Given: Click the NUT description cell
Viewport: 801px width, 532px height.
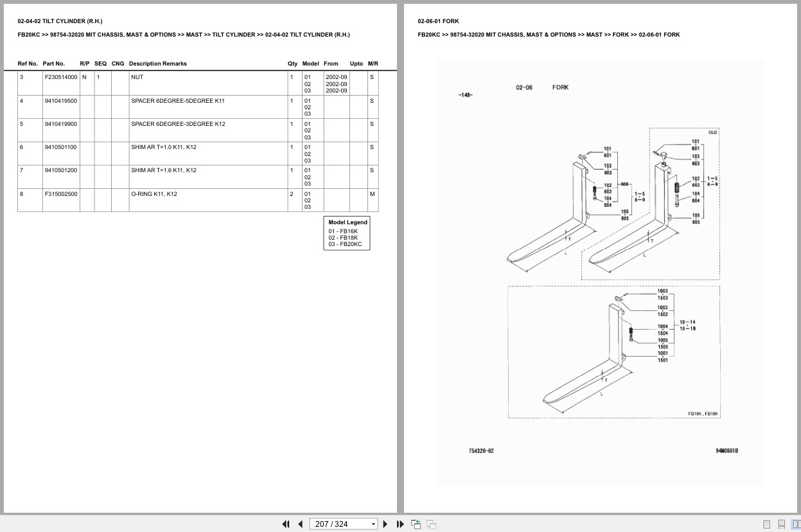Looking at the screenshot, I should 208,84.
